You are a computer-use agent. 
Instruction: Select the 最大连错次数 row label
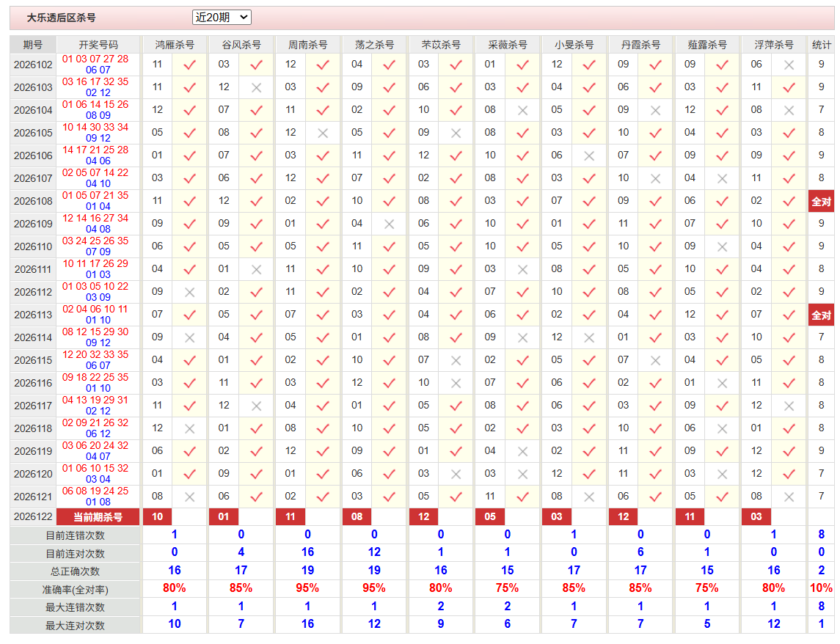[x=75, y=607]
